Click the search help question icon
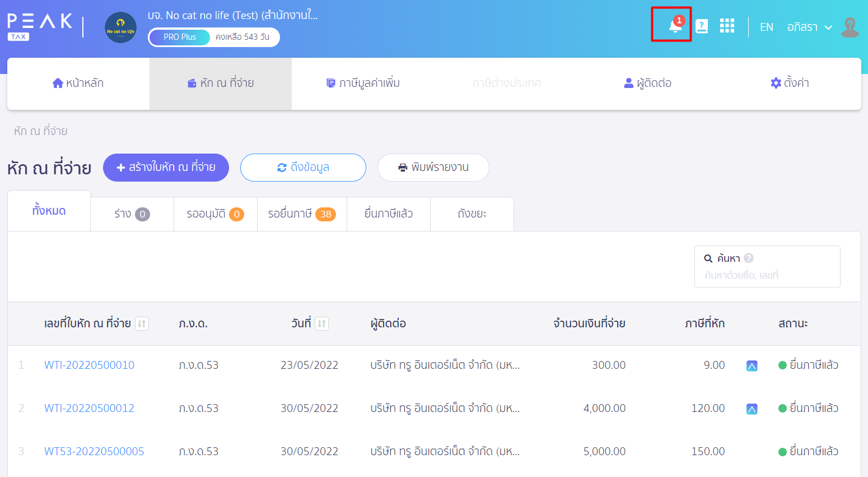The image size is (868, 477). 749,258
